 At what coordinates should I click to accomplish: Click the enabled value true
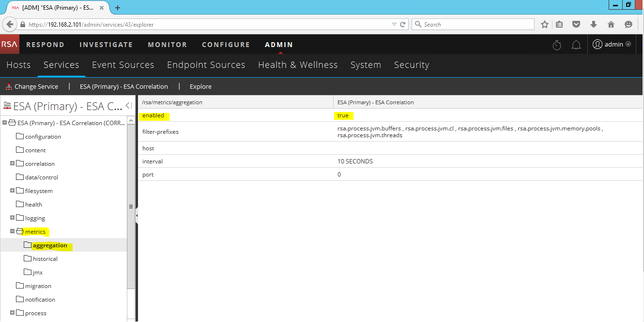(x=343, y=116)
